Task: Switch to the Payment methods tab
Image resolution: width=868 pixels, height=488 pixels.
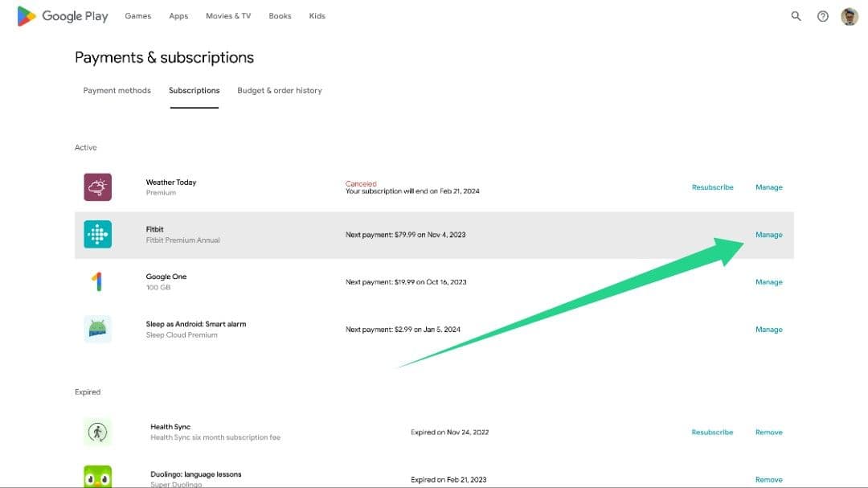Action: 117,91
